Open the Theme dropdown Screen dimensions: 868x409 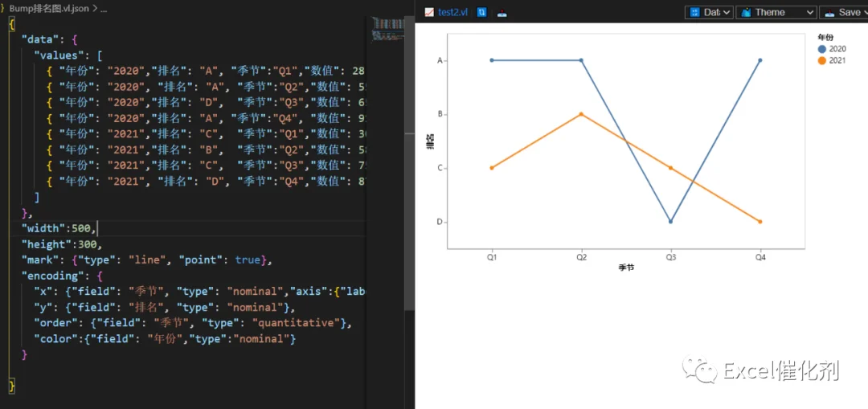click(776, 12)
